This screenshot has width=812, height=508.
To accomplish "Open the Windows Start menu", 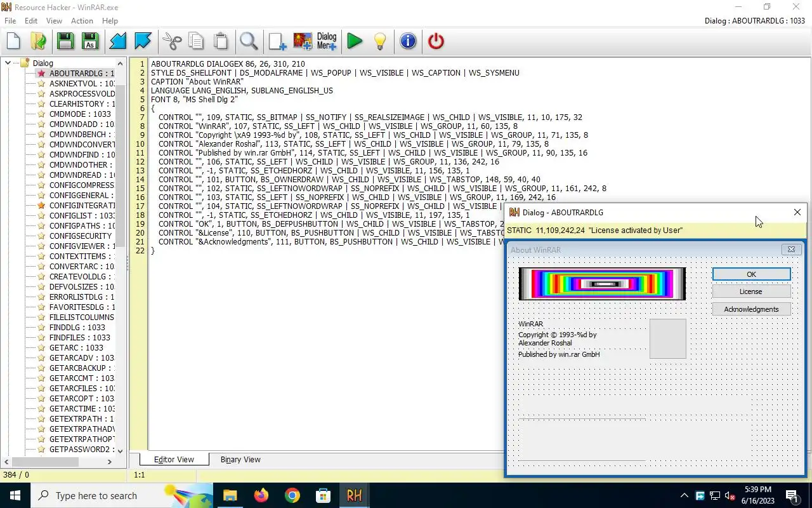I will (15, 495).
